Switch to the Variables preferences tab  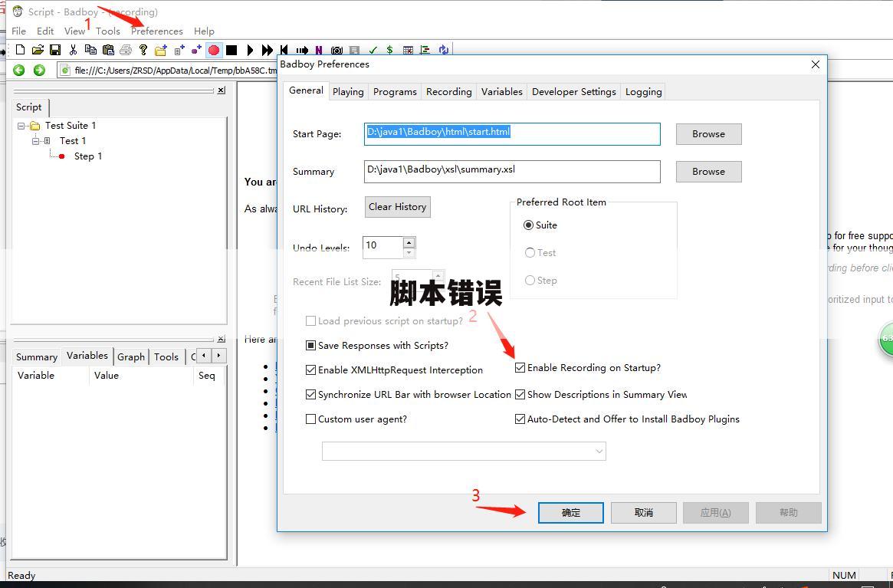502,92
